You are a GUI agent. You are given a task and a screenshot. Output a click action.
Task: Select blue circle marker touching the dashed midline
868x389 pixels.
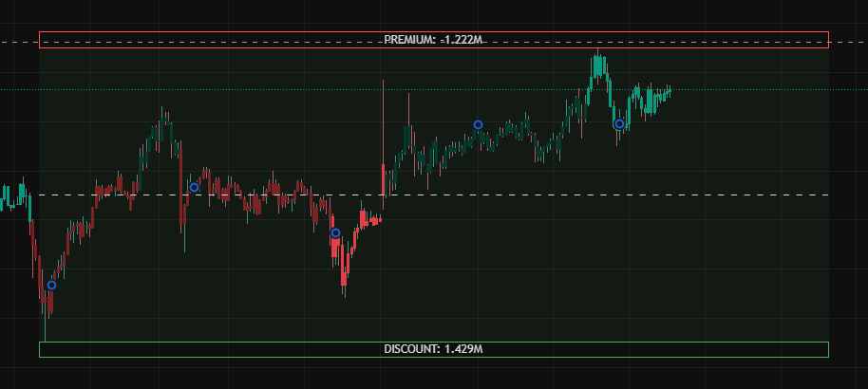194,187
